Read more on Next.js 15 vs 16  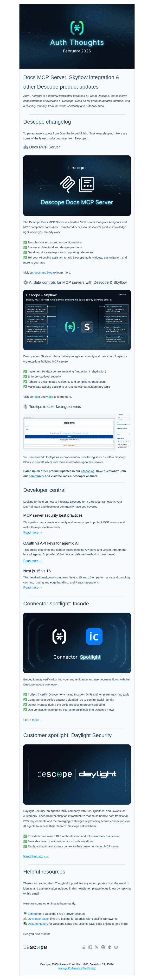pos(33,587)
